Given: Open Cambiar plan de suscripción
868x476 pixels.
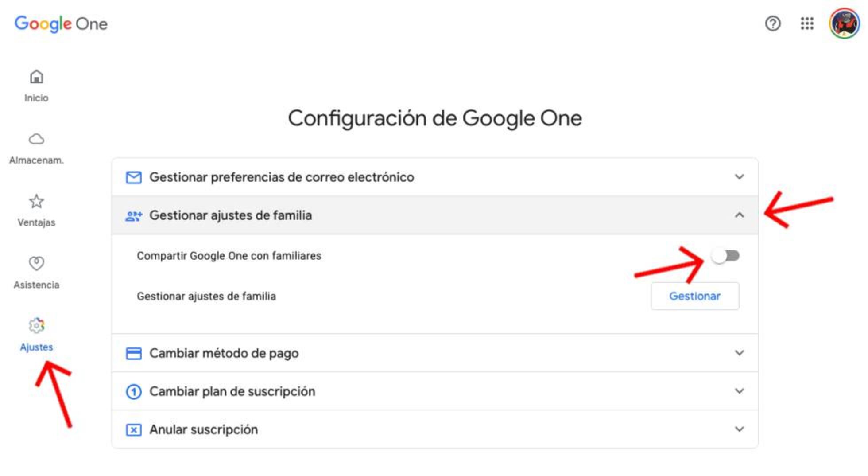Looking at the screenshot, I should 739,391.
